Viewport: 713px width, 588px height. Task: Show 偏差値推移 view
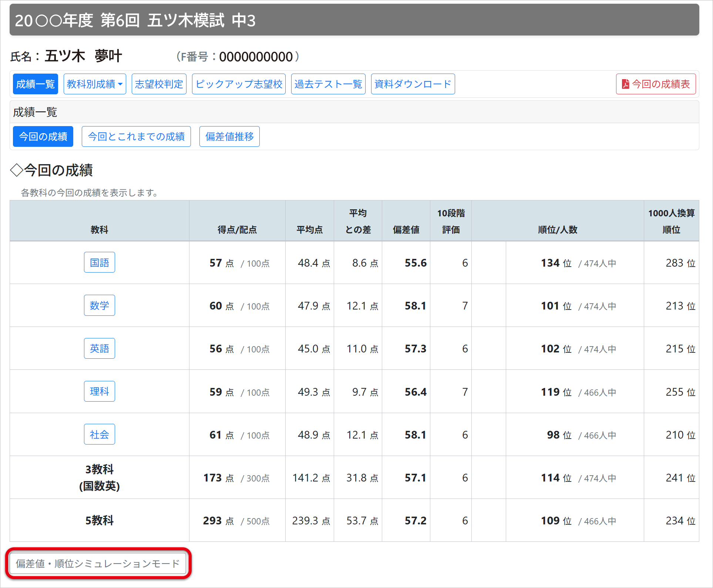[229, 136]
